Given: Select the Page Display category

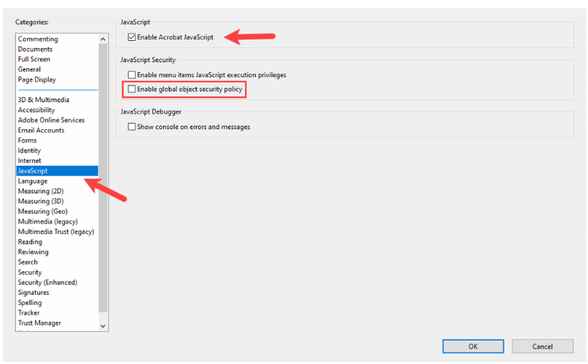Looking at the screenshot, I should 37,80.
